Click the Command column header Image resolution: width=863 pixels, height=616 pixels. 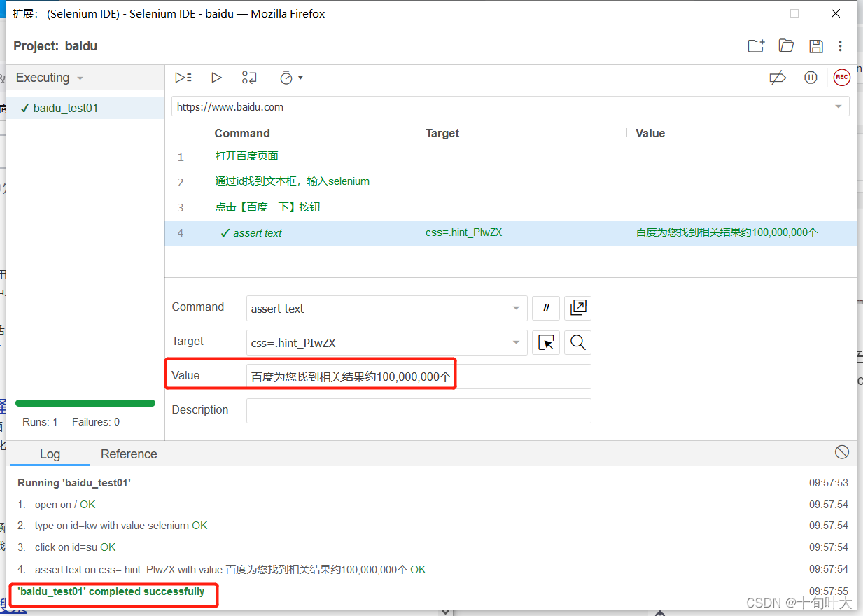242,133
